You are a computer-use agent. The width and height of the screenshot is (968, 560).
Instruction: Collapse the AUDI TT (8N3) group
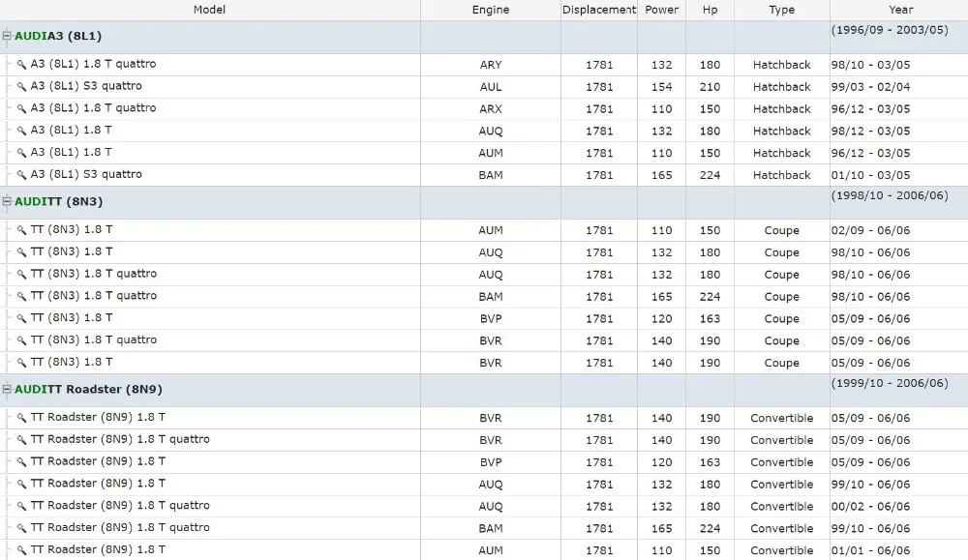point(7,202)
